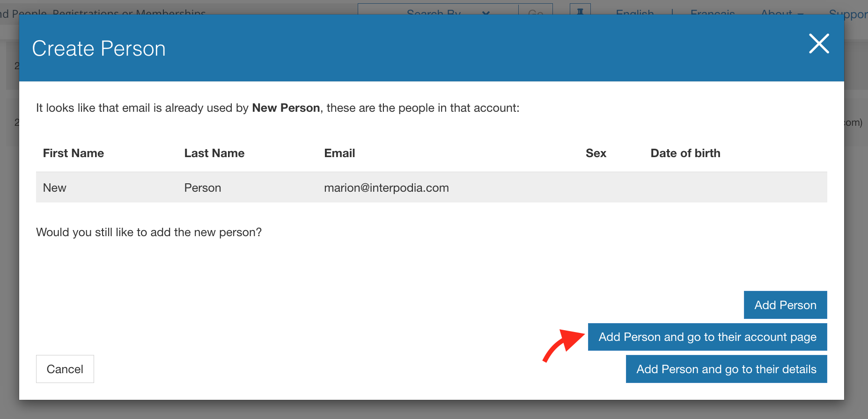Click the Date of birth column header
Image resolution: width=868 pixels, height=419 pixels.
pos(685,153)
